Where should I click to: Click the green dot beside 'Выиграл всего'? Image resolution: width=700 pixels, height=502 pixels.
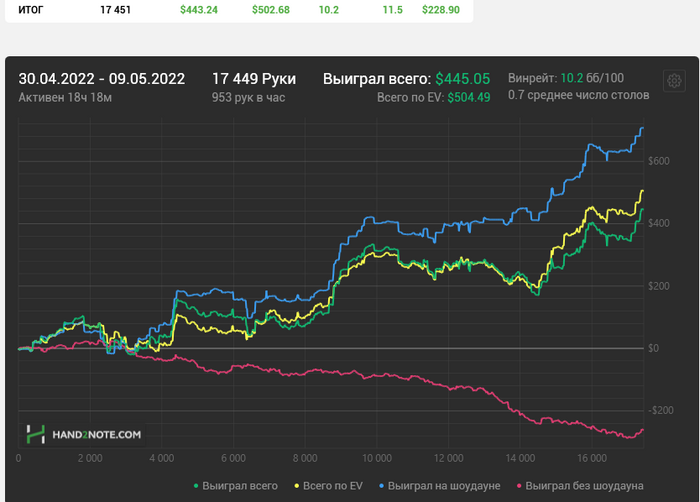196,486
